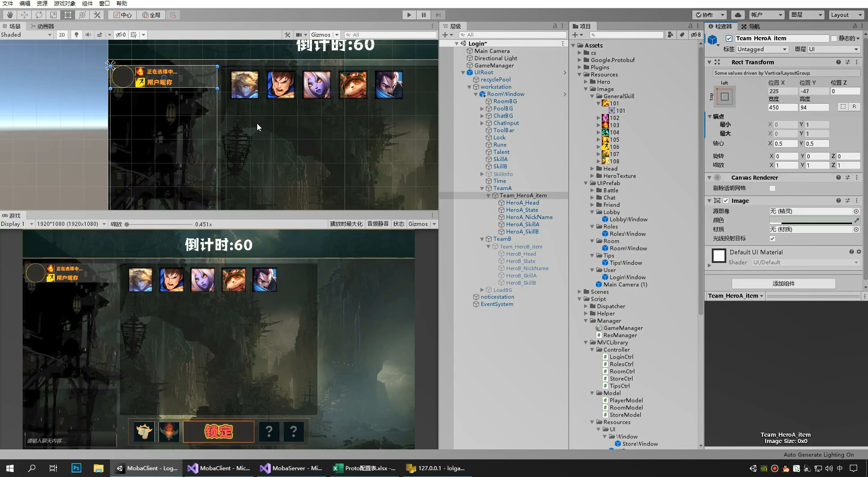
Task: Toggle scene grid visibility icon
Action: [x=134, y=35]
